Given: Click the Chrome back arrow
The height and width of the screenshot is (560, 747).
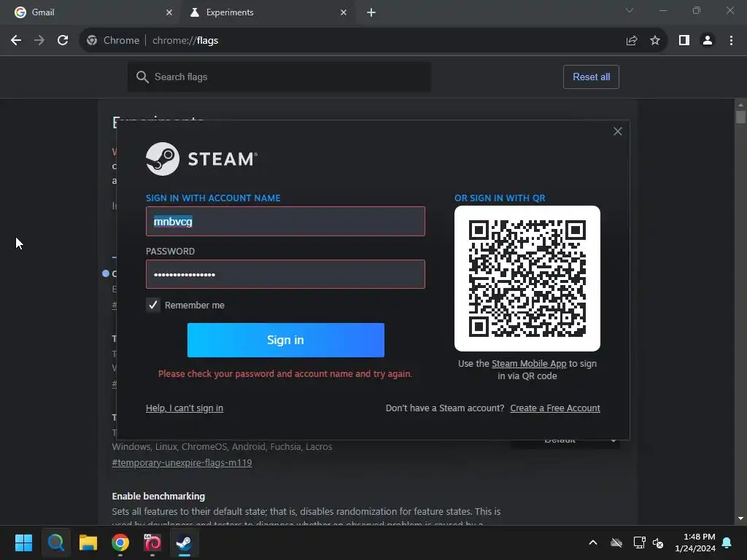Looking at the screenshot, I should [16, 41].
